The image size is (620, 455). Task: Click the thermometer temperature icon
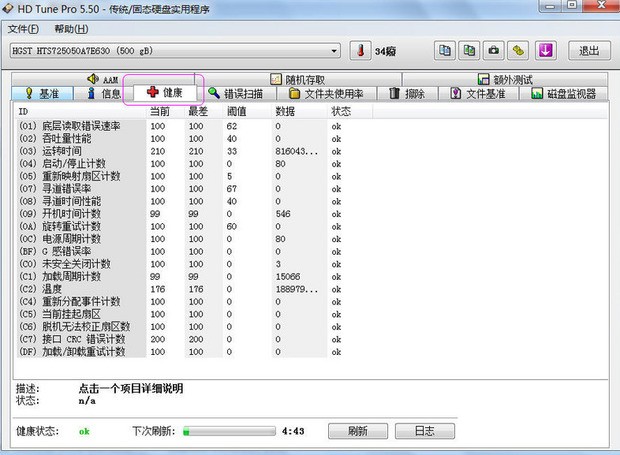[360, 51]
